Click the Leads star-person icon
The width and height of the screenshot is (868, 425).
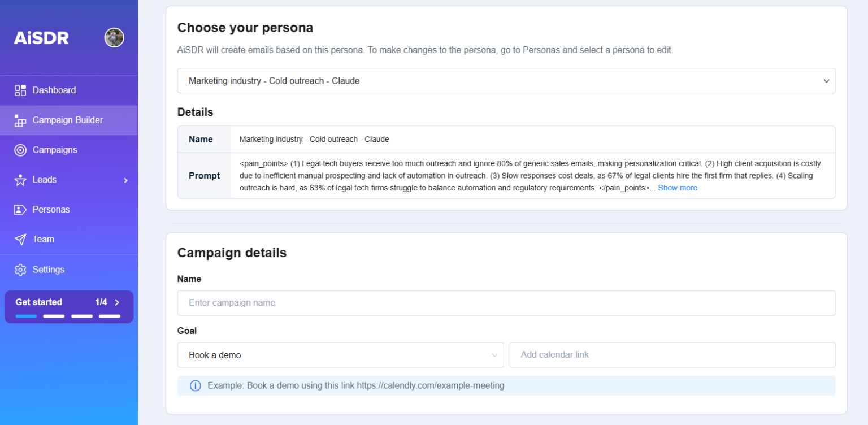click(x=20, y=180)
